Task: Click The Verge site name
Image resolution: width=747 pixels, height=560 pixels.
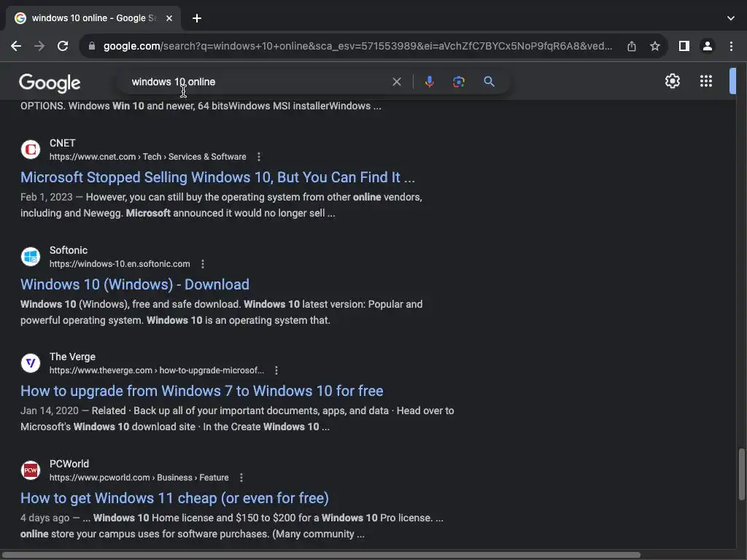Action: click(72, 357)
